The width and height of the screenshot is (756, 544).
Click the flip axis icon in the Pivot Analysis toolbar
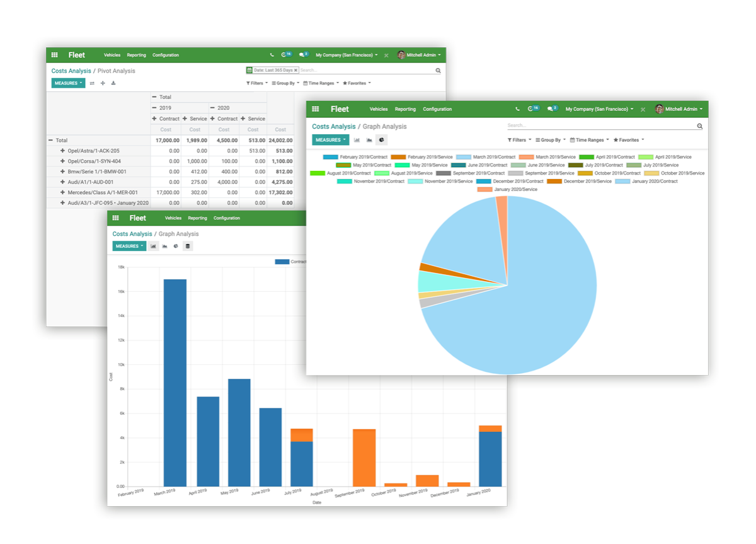point(92,83)
